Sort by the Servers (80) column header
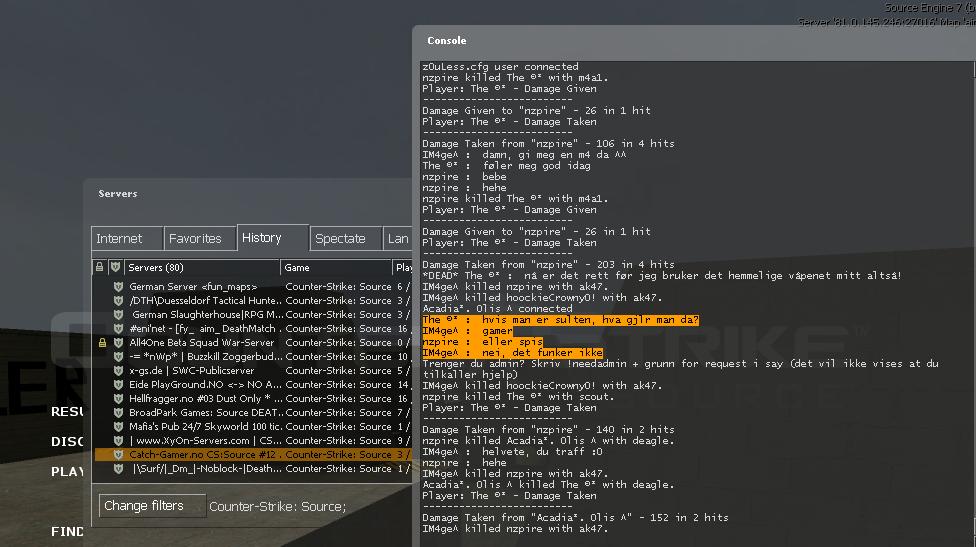976x547 pixels. click(202, 268)
